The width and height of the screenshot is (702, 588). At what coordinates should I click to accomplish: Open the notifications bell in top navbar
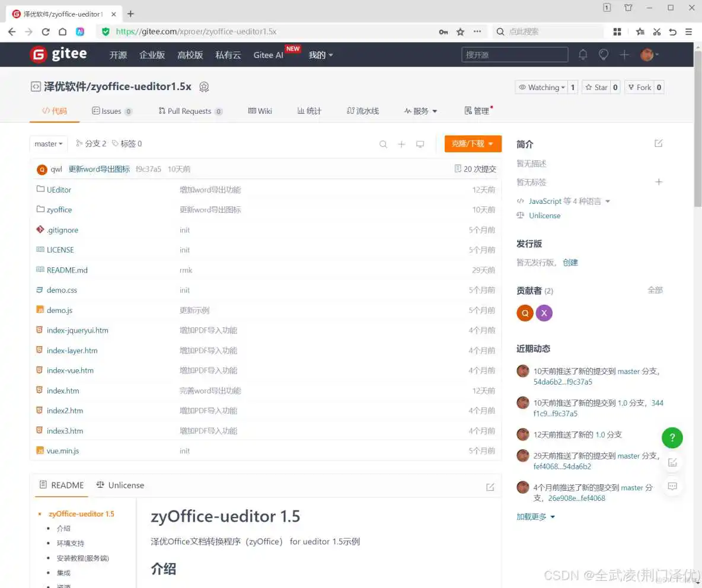(x=583, y=54)
